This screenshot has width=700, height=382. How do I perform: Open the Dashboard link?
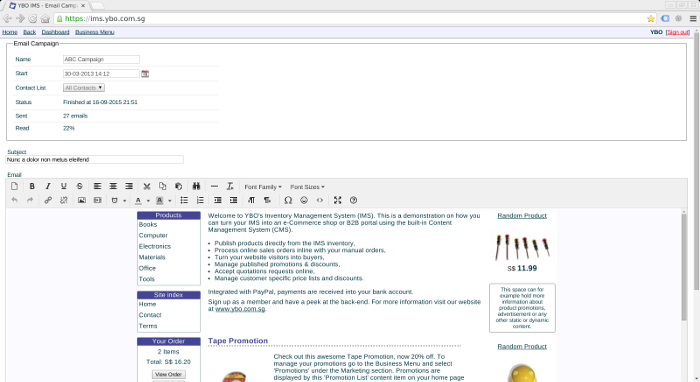click(x=55, y=32)
